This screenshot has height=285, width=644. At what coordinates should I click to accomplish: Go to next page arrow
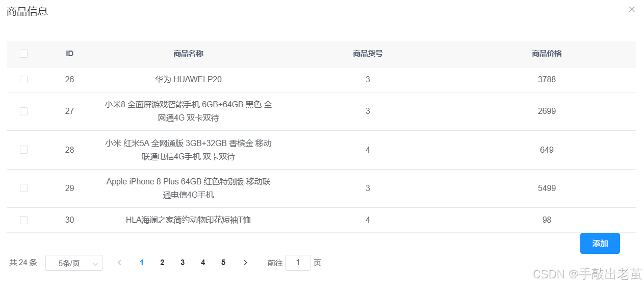[245, 263]
